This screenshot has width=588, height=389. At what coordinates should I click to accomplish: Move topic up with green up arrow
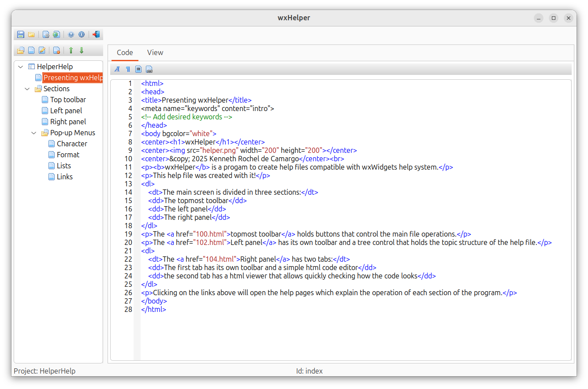(71, 50)
